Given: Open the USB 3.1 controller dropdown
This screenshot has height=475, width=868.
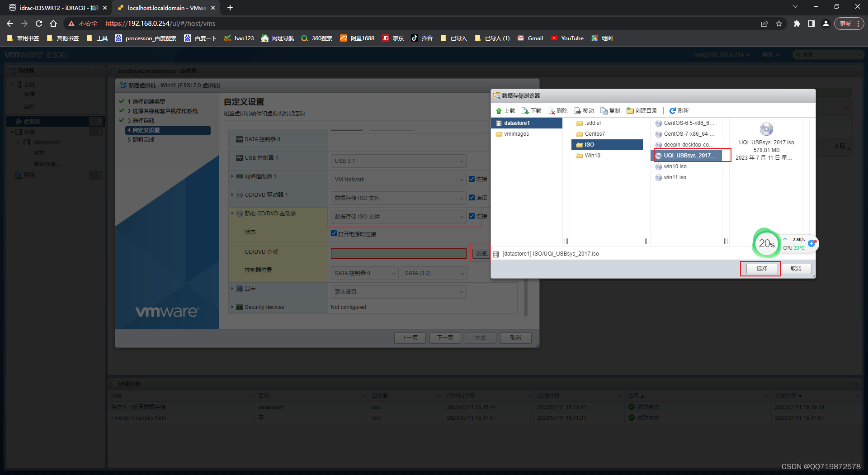Looking at the screenshot, I should pos(398,161).
